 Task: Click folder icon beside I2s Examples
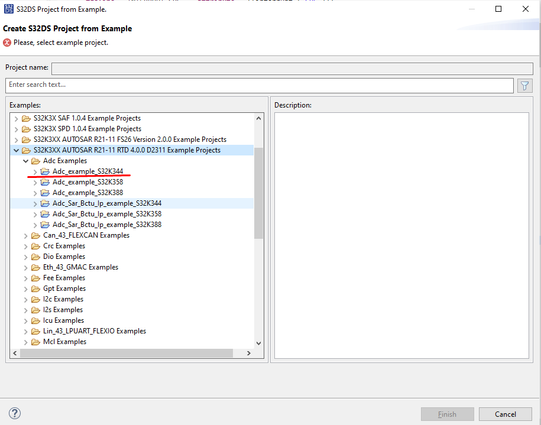point(36,310)
